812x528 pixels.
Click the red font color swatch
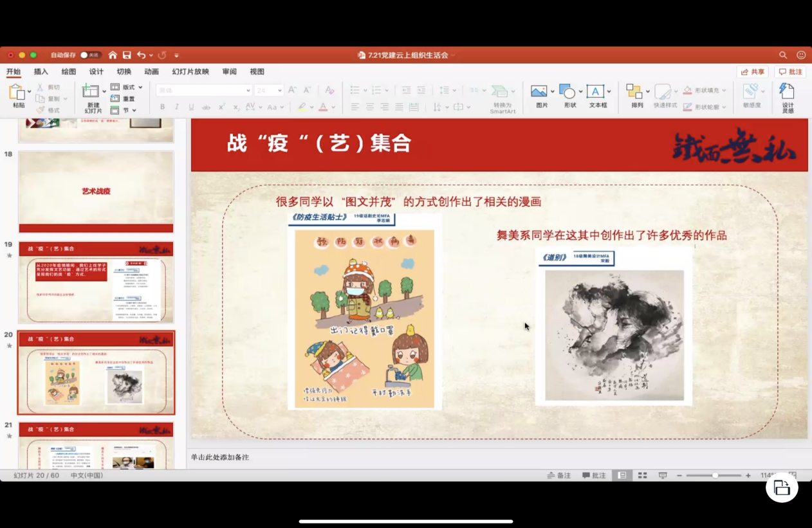click(x=323, y=107)
